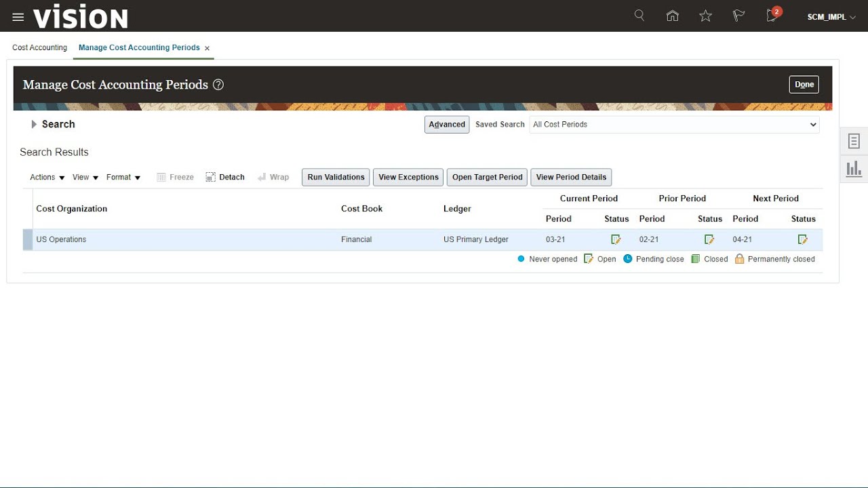Open the Format menu
The image size is (868, 488).
coord(123,177)
